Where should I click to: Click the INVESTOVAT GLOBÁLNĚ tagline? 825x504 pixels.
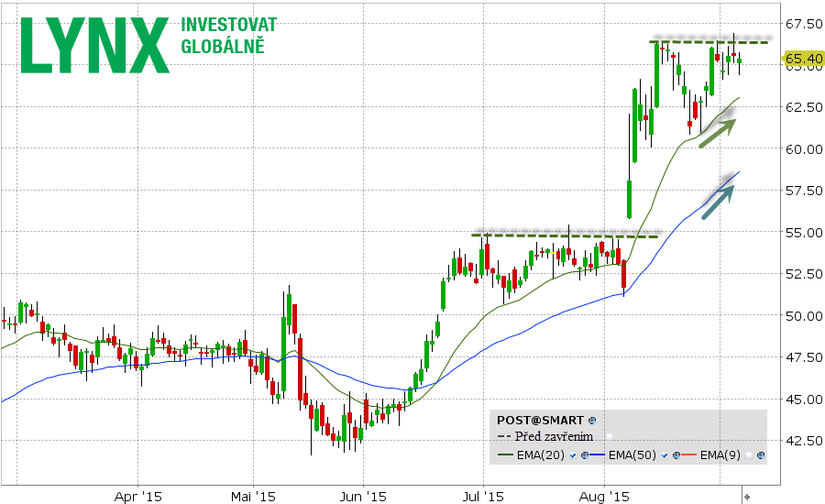[229, 35]
